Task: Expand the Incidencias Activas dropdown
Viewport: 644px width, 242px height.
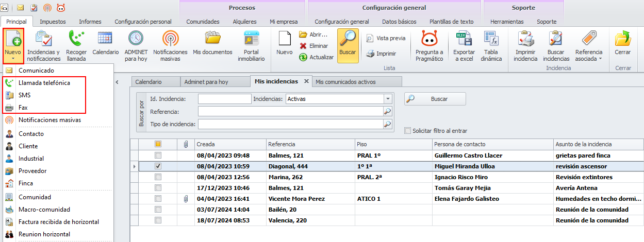Action: [x=387, y=99]
